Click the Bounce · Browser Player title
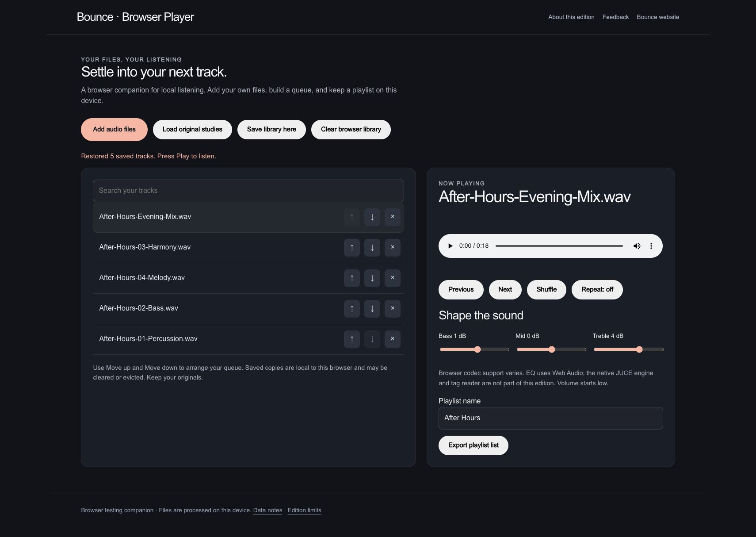The height and width of the screenshot is (537, 756). tap(135, 17)
